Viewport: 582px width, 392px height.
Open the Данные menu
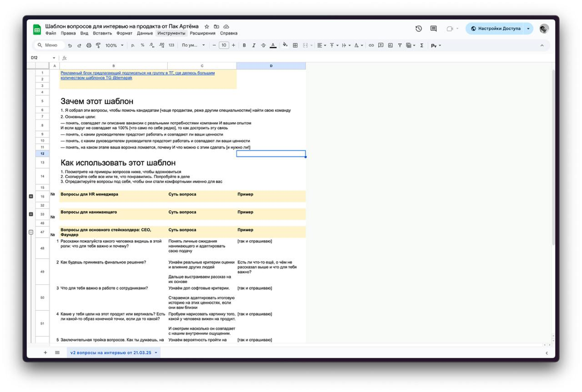[145, 33]
